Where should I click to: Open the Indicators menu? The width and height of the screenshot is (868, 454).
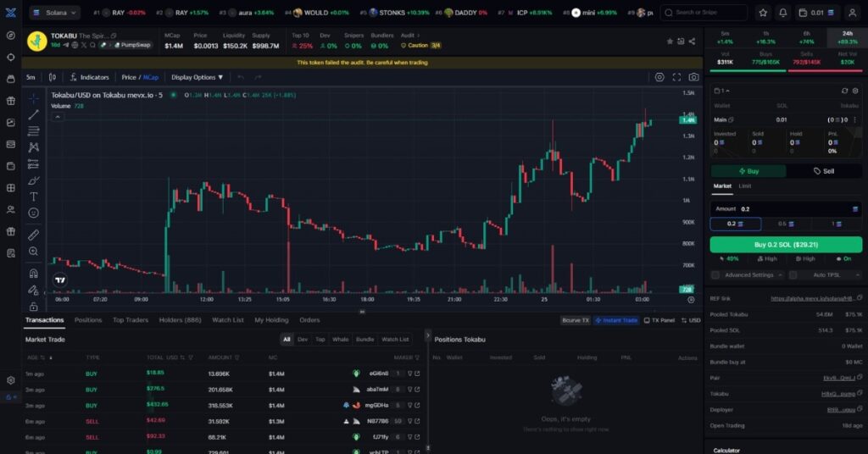click(x=90, y=77)
